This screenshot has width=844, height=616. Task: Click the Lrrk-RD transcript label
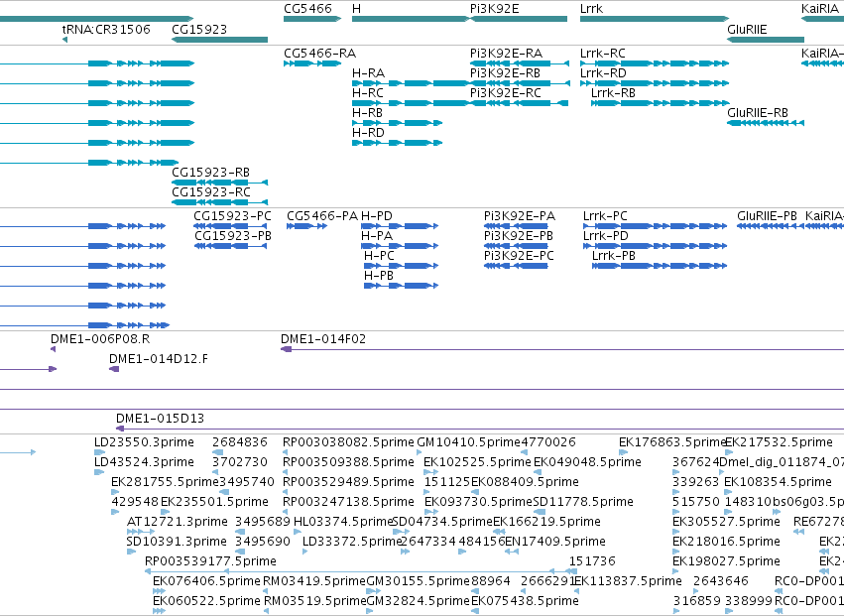[603, 73]
